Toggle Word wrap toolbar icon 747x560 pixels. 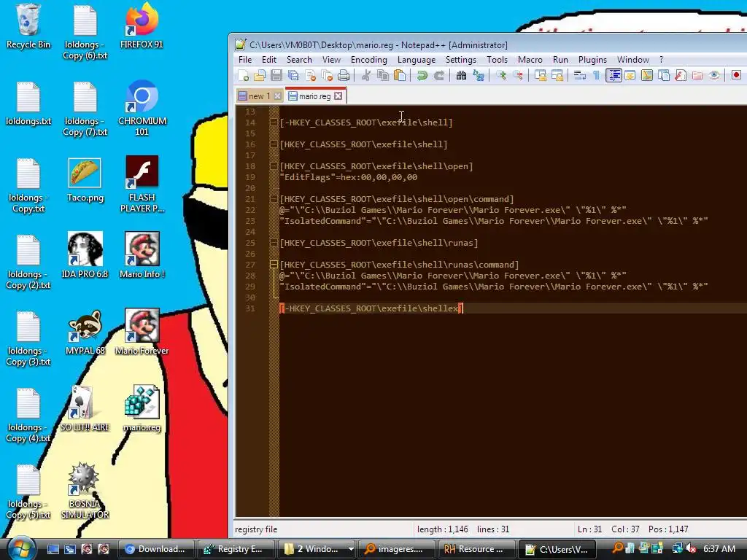tap(580, 75)
